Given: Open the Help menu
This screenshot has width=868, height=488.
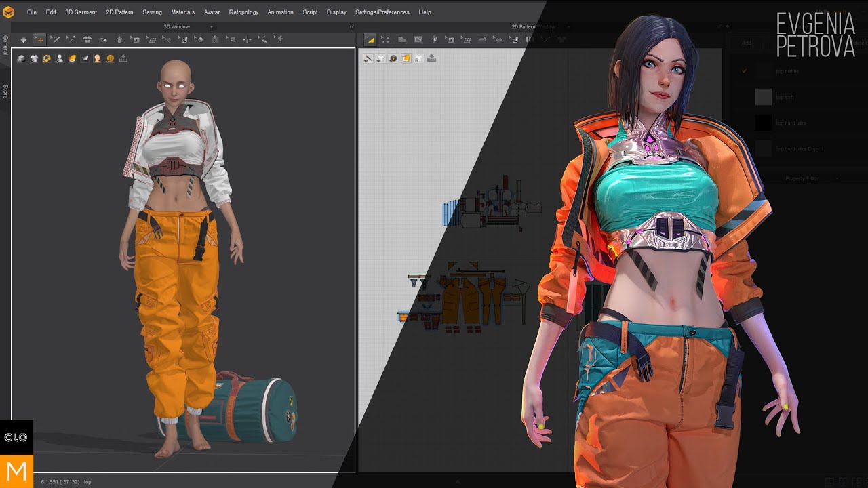Looking at the screenshot, I should [425, 12].
